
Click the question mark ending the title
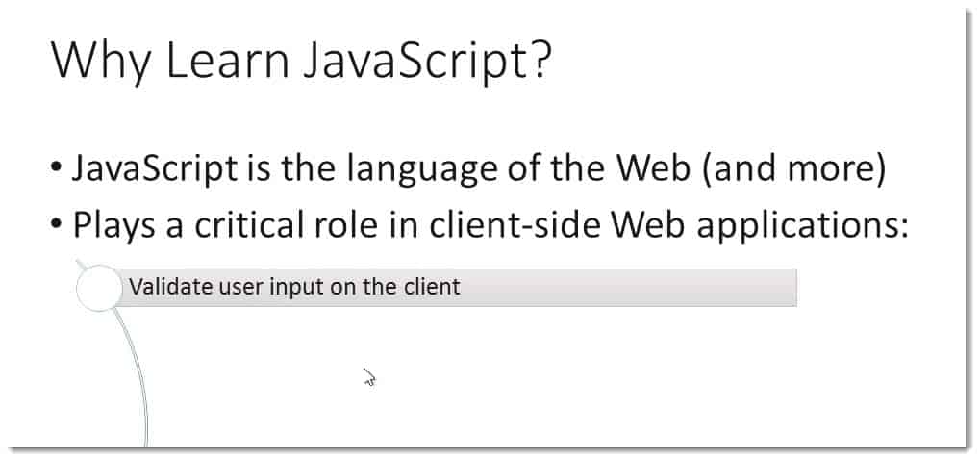[x=540, y=60]
